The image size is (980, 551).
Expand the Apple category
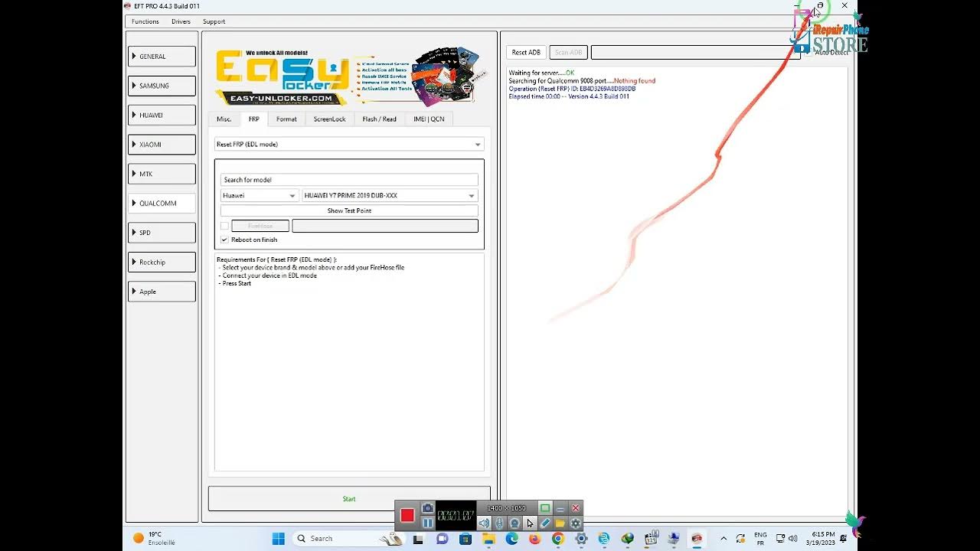click(x=162, y=291)
